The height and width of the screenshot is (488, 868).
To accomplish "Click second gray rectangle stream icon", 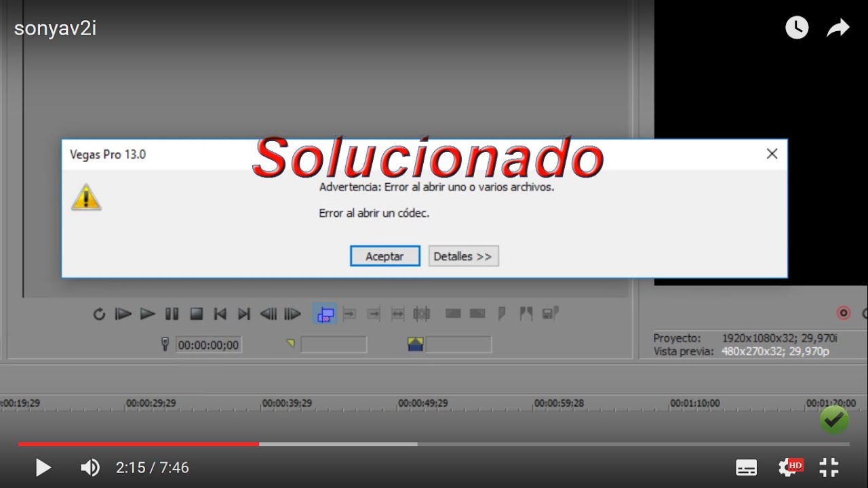I will [x=477, y=314].
